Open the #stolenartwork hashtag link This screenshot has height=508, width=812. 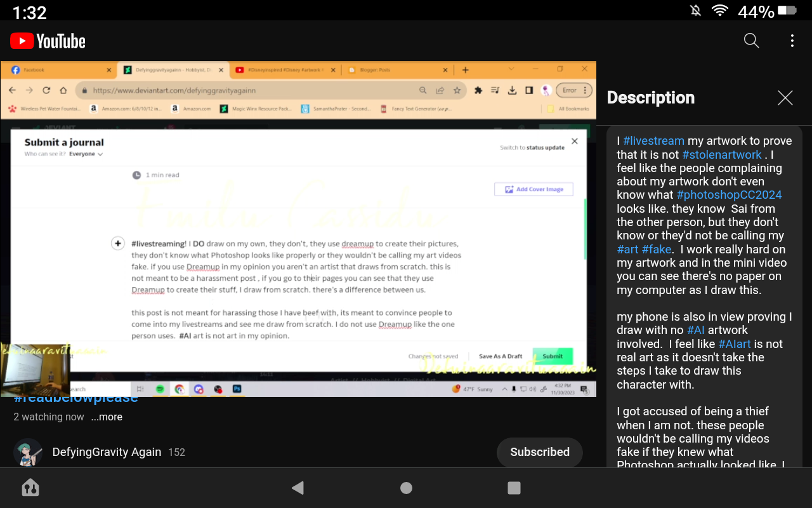[x=722, y=154]
